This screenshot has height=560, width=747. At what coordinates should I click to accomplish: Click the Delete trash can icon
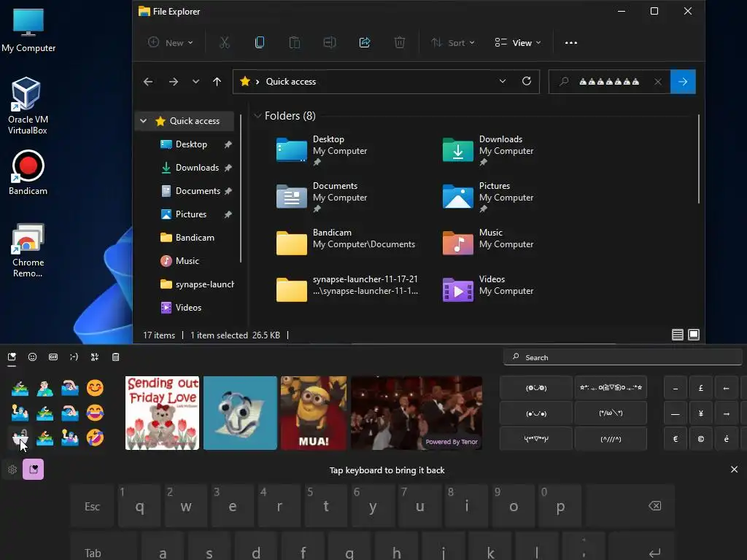tap(400, 43)
